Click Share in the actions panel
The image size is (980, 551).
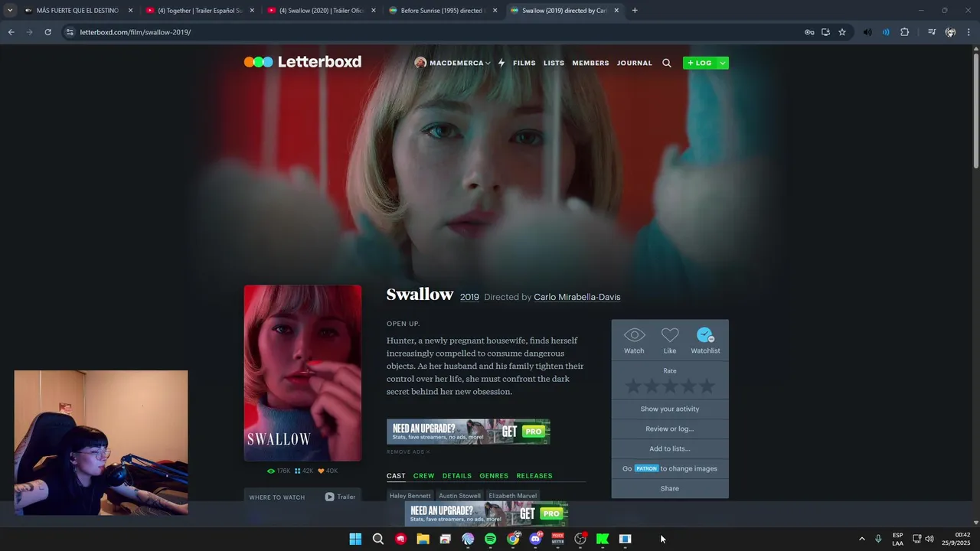[x=670, y=488]
